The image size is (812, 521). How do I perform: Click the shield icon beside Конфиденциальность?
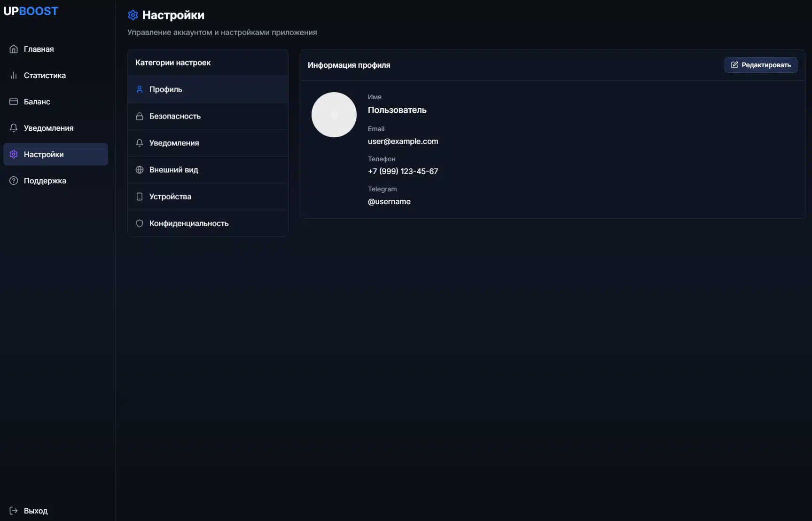tap(140, 223)
